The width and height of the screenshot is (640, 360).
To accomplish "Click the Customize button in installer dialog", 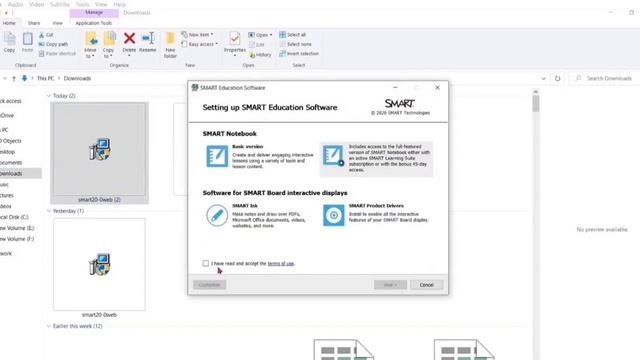I will click(x=209, y=285).
